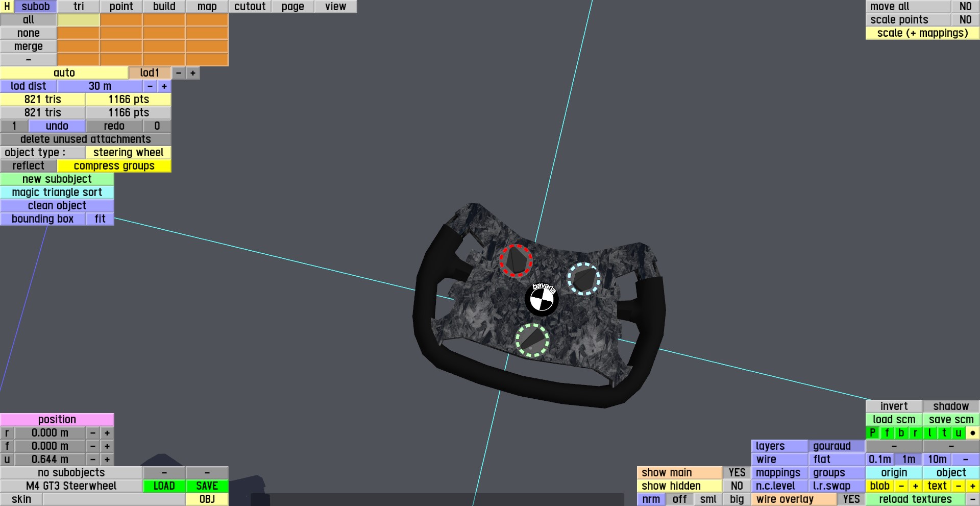The image size is (980, 506).
Task: Toggle the shadow button
Action: pyautogui.click(x=951, y=406)
